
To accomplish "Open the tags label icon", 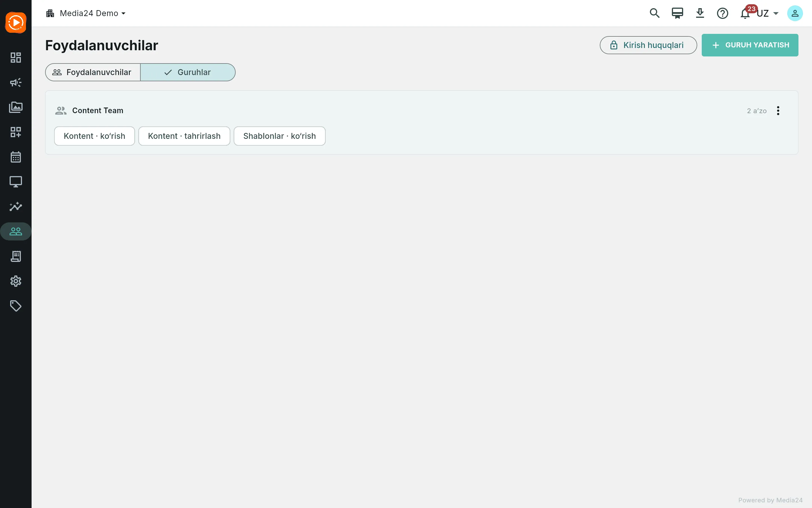I will point(16,306).
